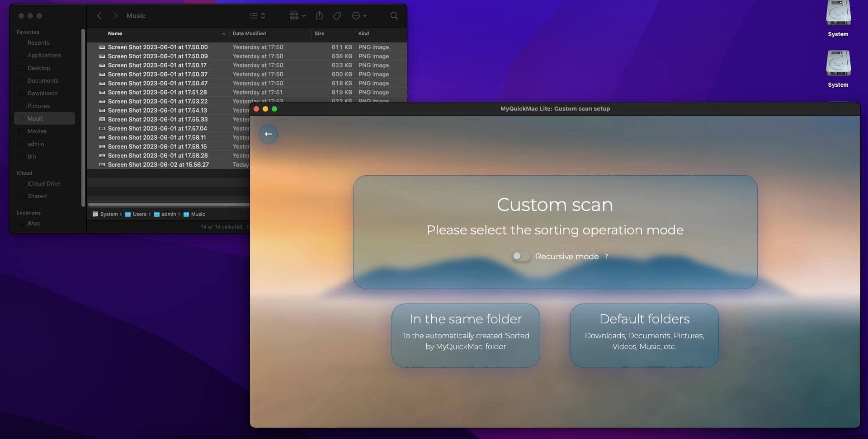Click the Finder sidebar vertical scrollbar
Viewport: 868px width, 439px height.
tap(83, 117)
